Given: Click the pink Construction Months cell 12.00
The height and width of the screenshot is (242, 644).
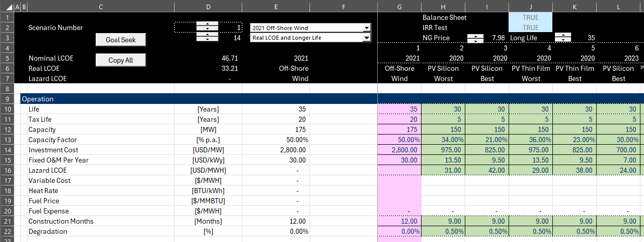Looking at the screenshot, I should 399,221.
